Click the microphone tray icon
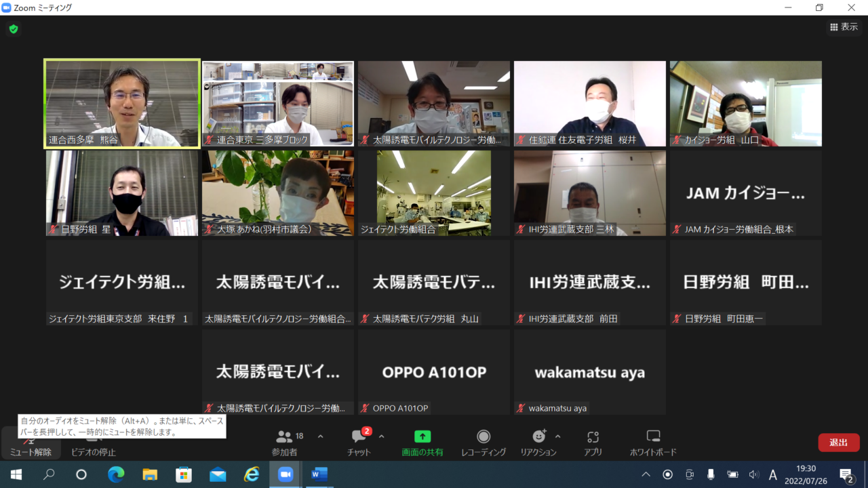Viewport: 868px width, 488px height. (x=711, y=474)
